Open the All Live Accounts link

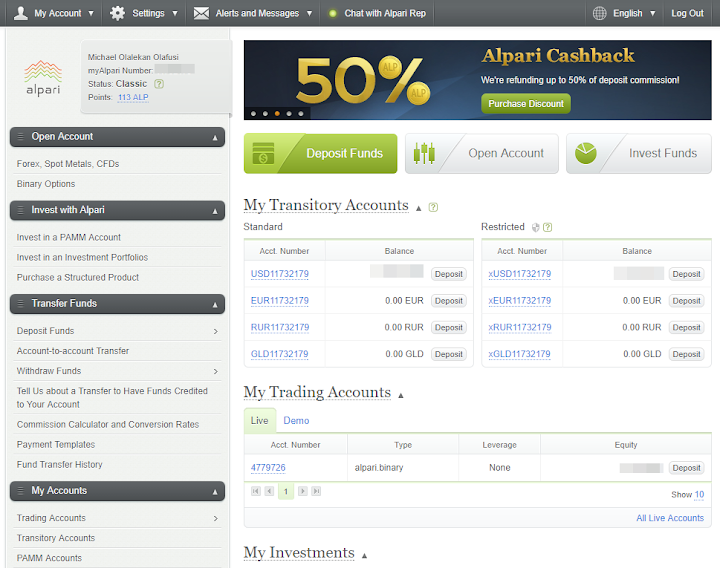670,518
